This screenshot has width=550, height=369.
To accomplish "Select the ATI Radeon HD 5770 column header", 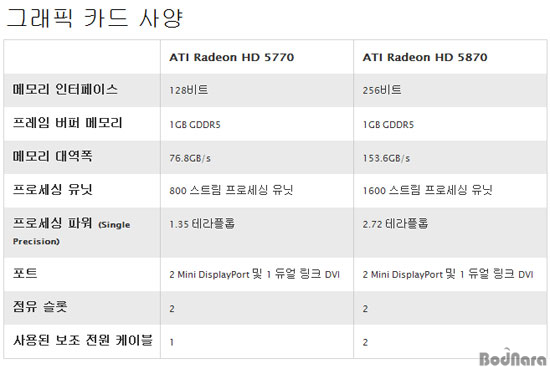I will pyautogui.click(x=232, y=57).
